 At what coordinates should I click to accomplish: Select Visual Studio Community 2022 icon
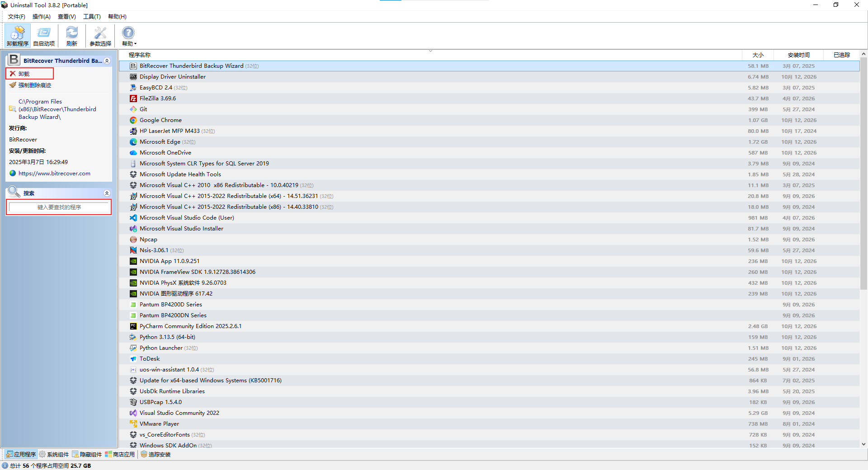133,413
